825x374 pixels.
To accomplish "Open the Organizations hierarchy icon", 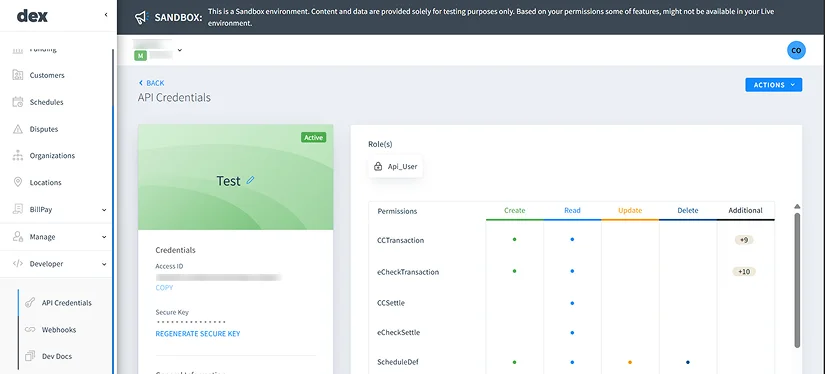I will (18, 156).
